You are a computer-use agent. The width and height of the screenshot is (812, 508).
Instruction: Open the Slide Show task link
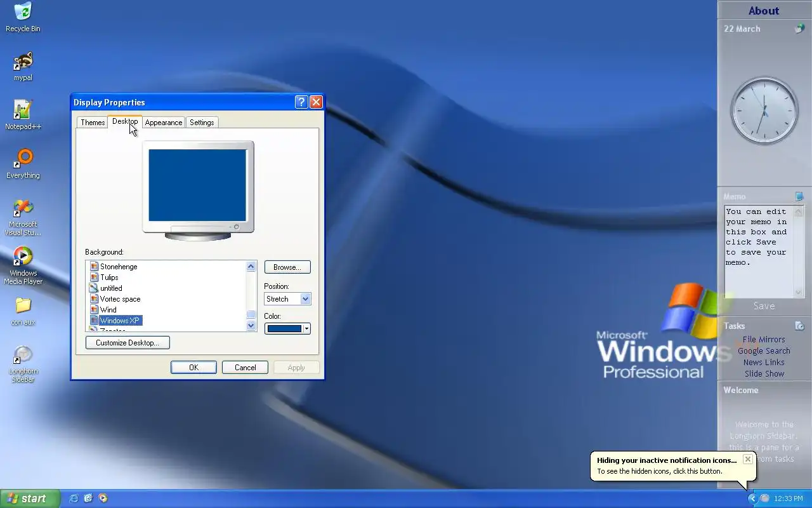(764, 374)
